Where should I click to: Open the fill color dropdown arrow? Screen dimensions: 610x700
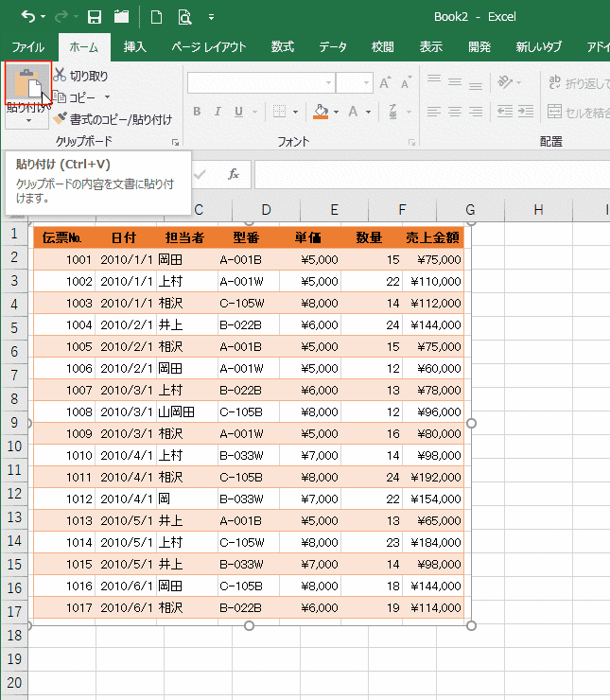coord(337,112)
